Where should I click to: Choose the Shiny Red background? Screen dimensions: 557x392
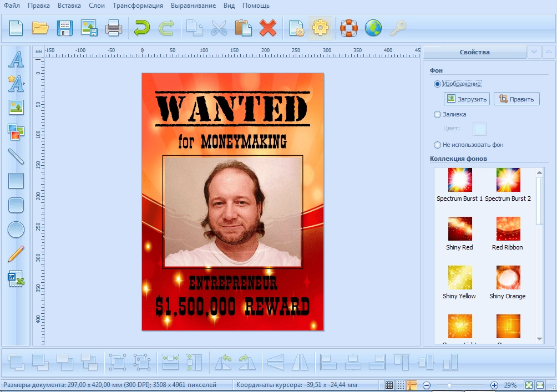459,233
